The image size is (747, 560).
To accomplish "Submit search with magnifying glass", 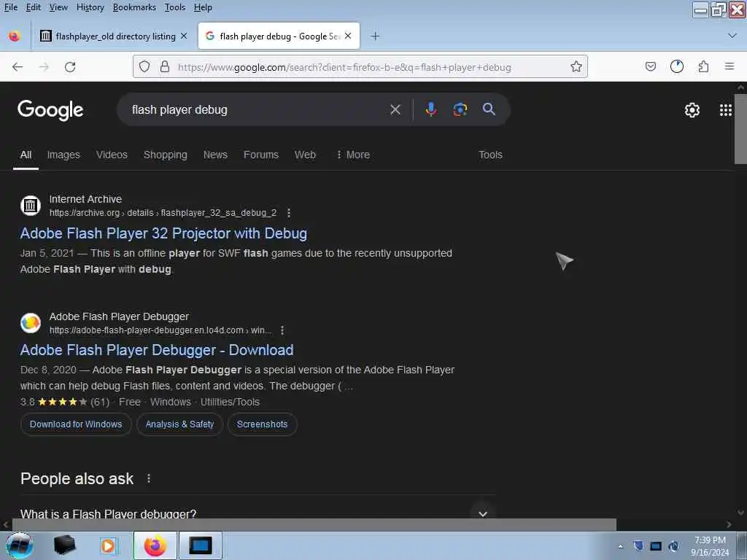I will coord(489,109).
